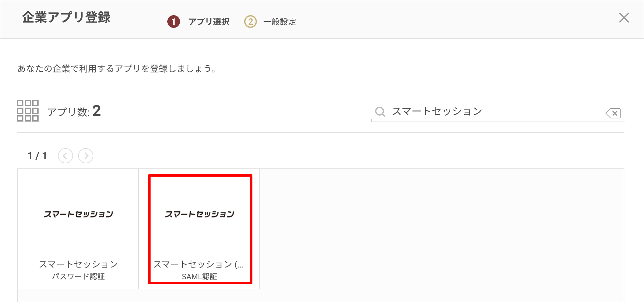Click the step 2 circle icon
The image size is (644, 302).
pyautogui.click(x=250, y=22)
